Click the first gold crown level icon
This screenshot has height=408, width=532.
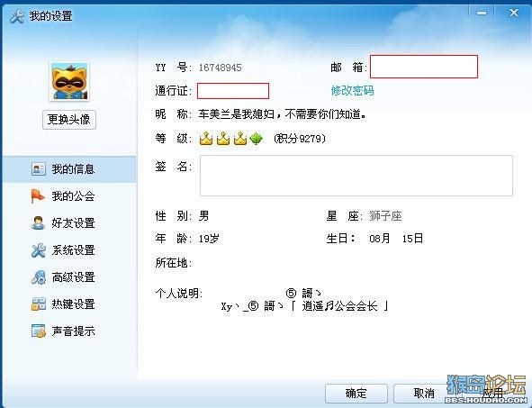(206, 139)
